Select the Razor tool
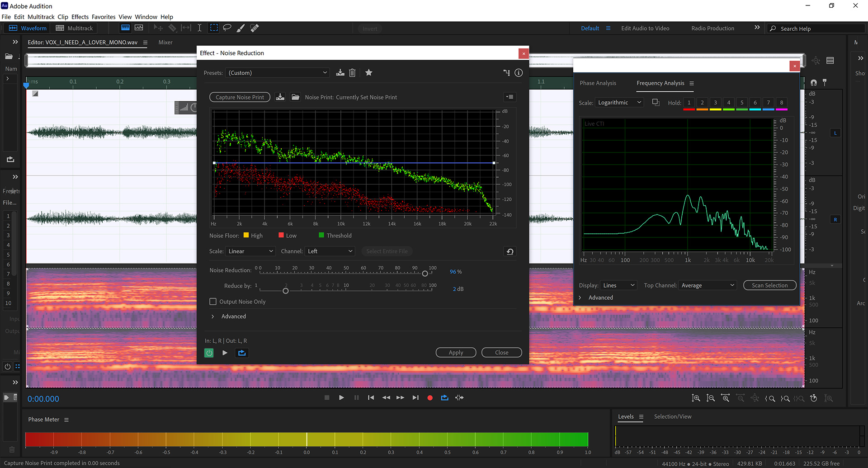The width and height of the screenshot is (868, 468). click(x=172, y=28)
